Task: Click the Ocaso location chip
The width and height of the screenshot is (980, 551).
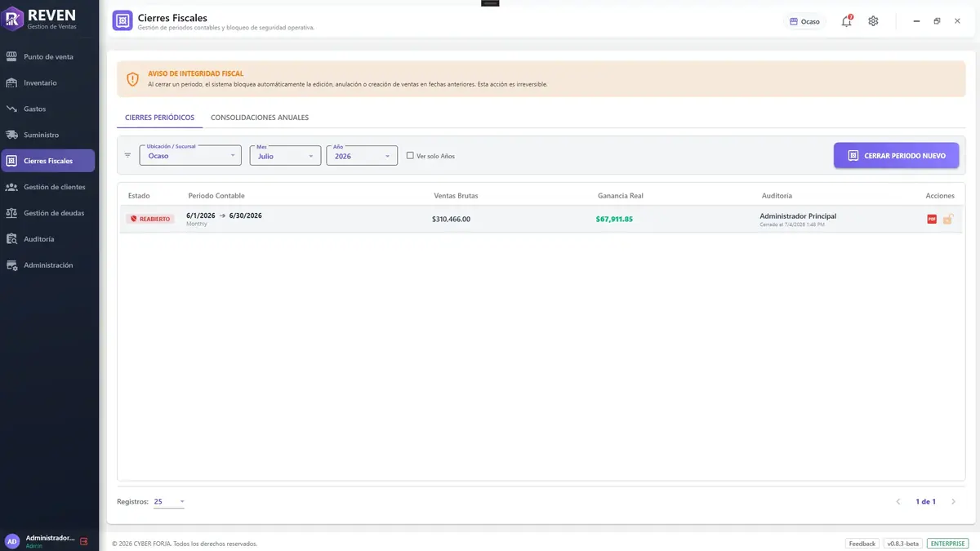Action: [804, 22]
